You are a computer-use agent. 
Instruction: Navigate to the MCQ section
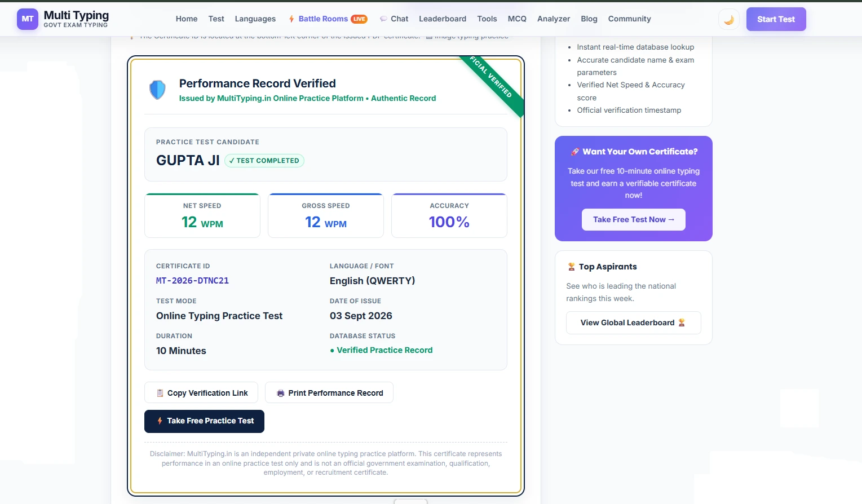click(517, 19)
